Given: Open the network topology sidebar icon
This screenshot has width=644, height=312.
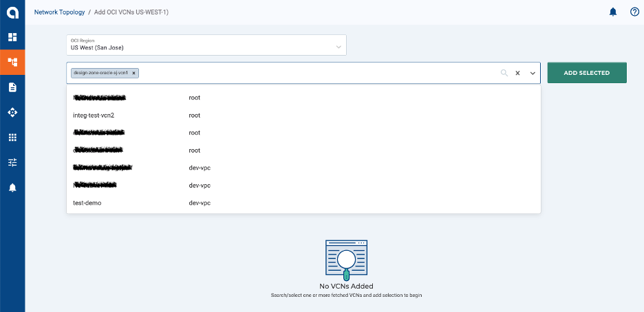Looking at the screenshot, I should click(12, 63).
